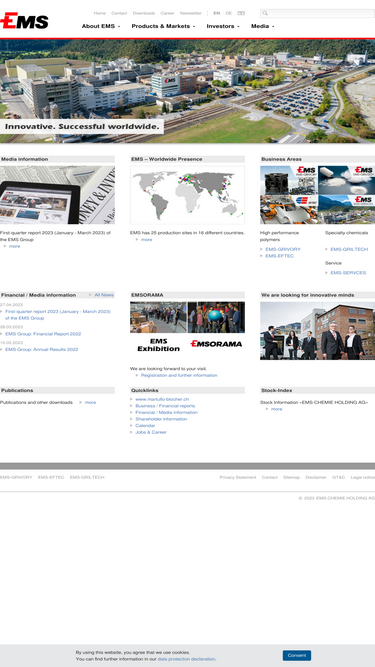Click the EMSORAMA visitors photo
This screenshot has height=667, width=375.
coord(188,317)
